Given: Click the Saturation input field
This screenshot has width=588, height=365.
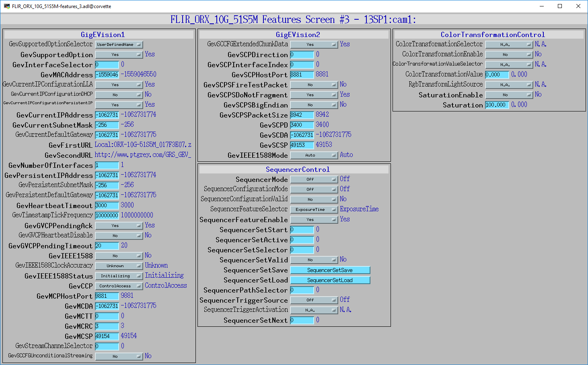Looking at the screenshot, I should tap(497, 105).
